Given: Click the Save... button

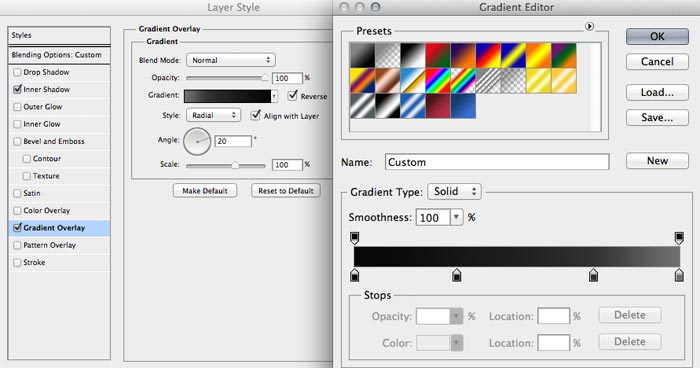Looking at the screenshot, I should [657, 117].
